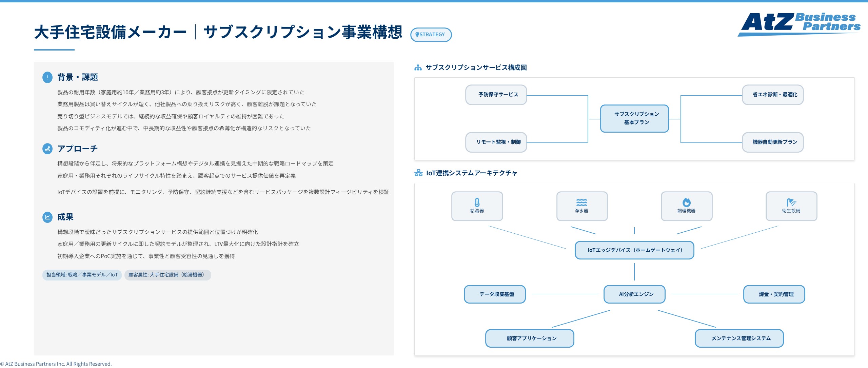Click the exclamation icon beside 背景・課題
Image resolution: width=868 pixels, height=368 pixels.
[x=47, y=77]
